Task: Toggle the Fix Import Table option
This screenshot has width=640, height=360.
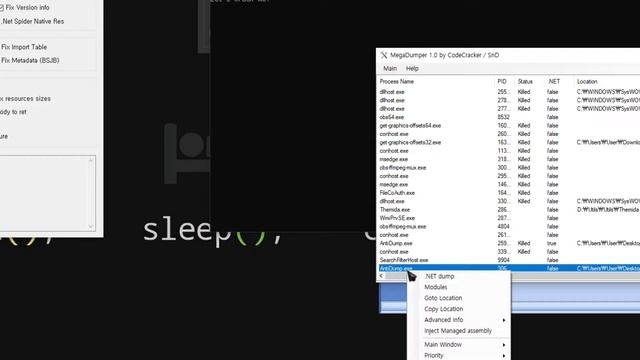Action: coord(24,47)
